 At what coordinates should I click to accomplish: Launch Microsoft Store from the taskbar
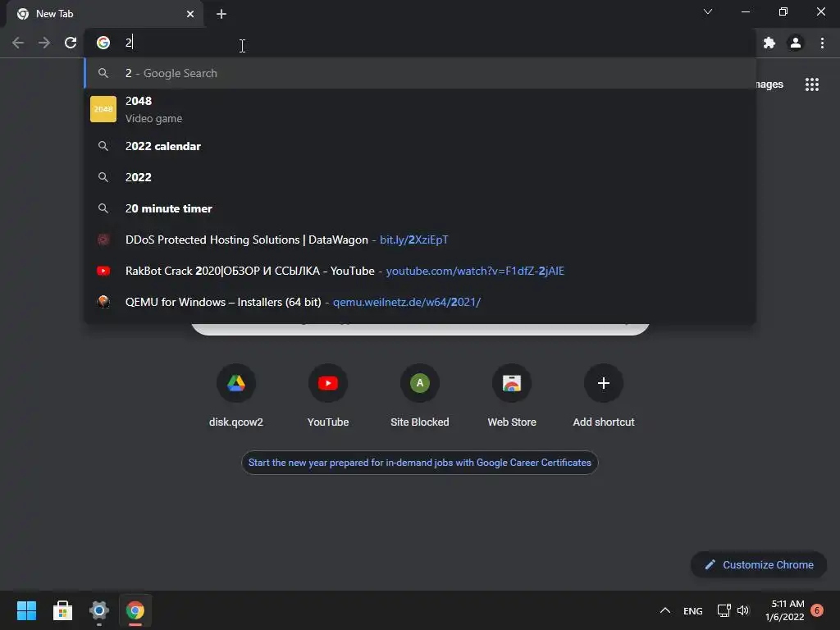pos(62,610)
